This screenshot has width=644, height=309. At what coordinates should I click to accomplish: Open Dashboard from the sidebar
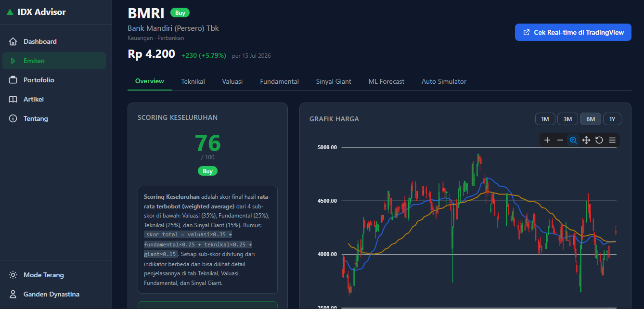pyautogui.click(x=54, y=41)
